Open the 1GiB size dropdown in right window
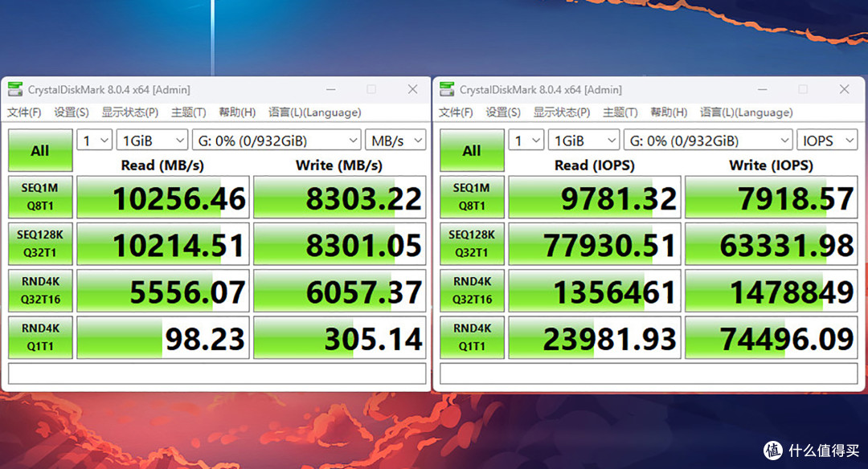Viewport: 868px width, 469px height. (583, 140)
